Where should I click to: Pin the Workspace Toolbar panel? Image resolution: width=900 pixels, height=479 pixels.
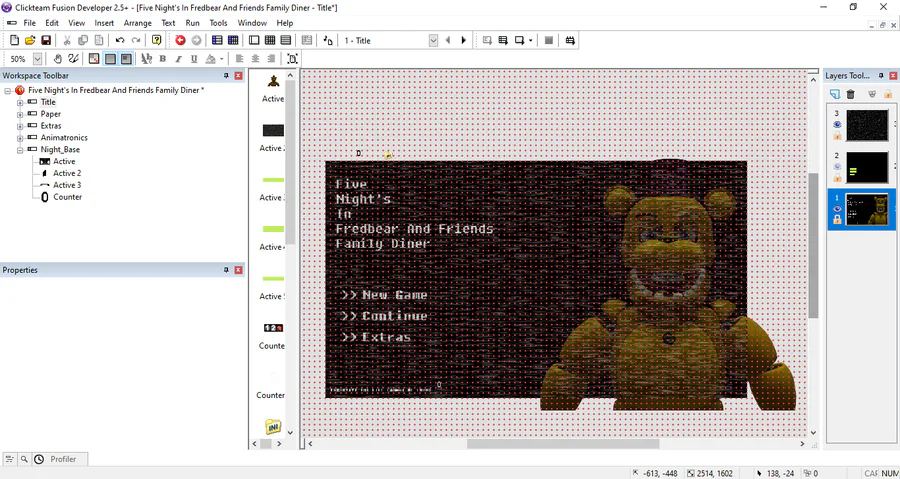tap(226, 76)
